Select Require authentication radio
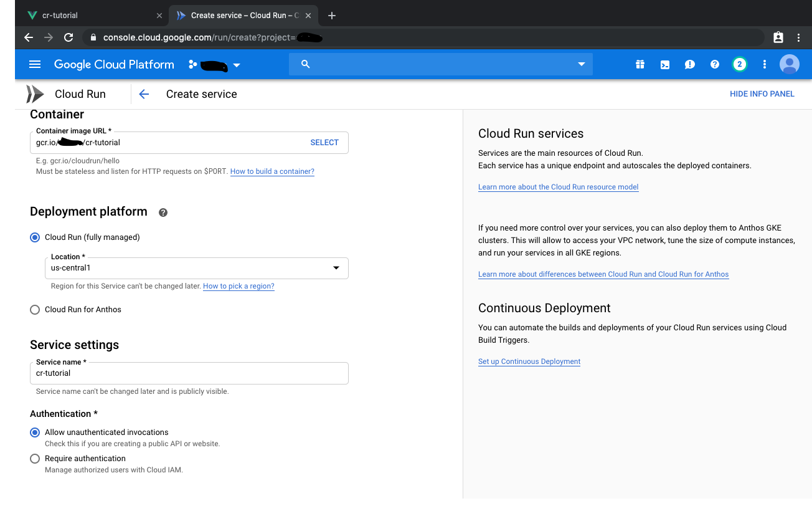Image resolution: width=812 pixels, height=516 pixels. coord(35,459)
